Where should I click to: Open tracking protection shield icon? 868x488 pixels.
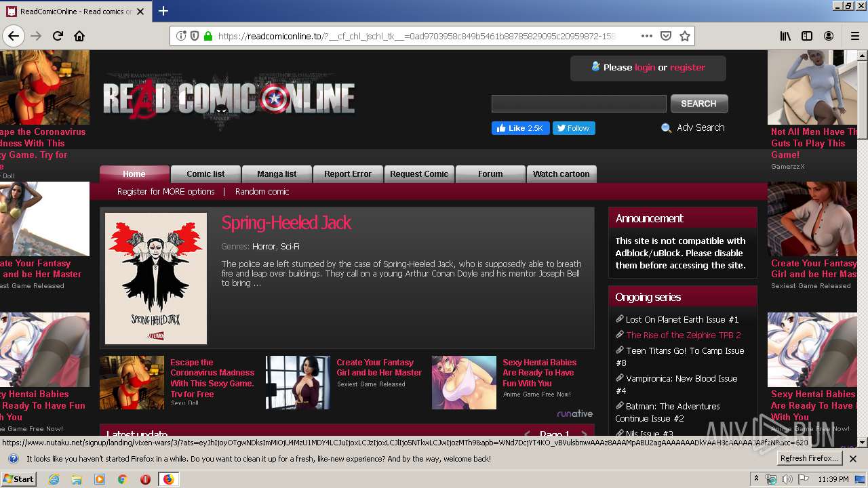click(x=195, y=36)
